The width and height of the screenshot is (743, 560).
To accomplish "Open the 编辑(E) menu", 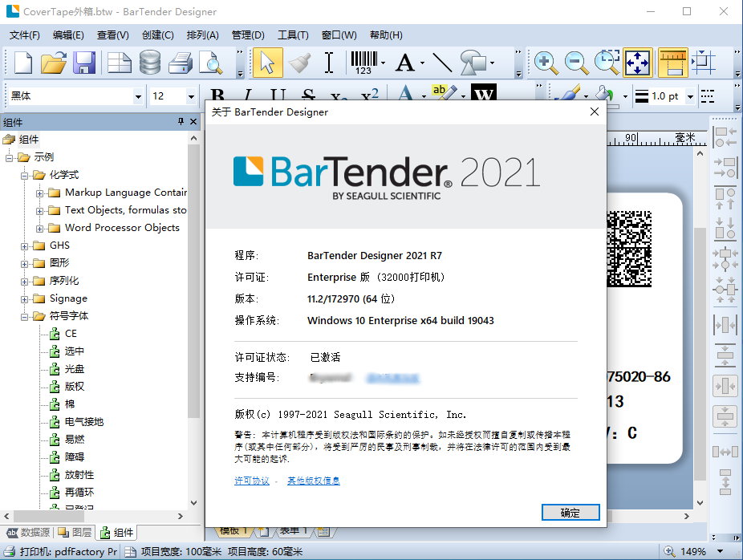I will [x=68, y=35].
